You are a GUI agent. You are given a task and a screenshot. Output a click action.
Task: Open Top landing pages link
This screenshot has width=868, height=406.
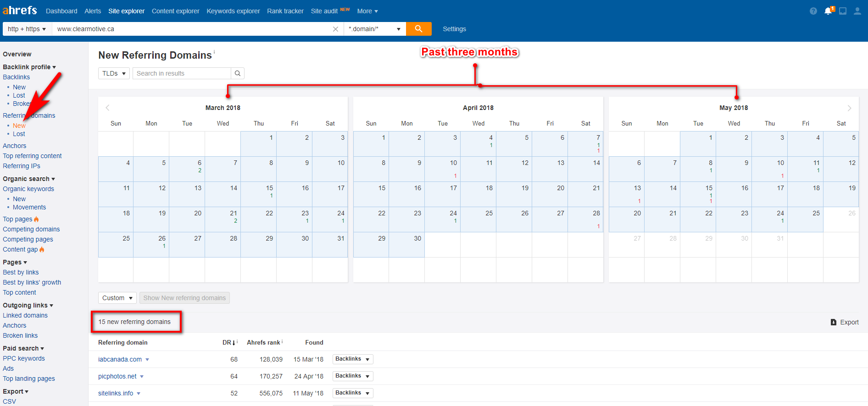[29, 379]
